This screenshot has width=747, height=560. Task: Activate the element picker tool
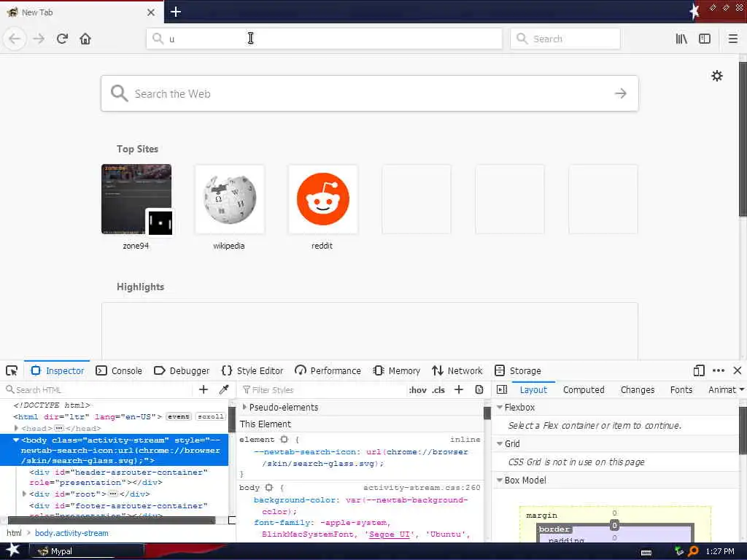(12, 370)
